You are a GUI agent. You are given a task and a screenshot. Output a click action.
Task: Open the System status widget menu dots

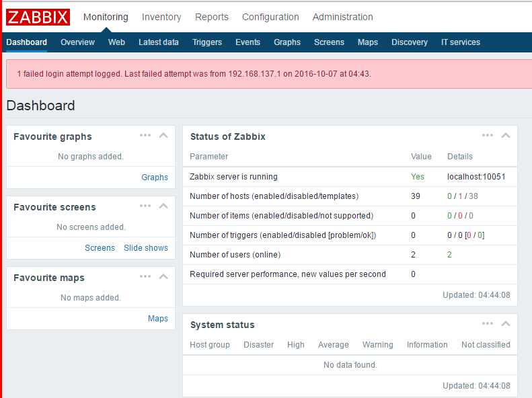point(488,323)
